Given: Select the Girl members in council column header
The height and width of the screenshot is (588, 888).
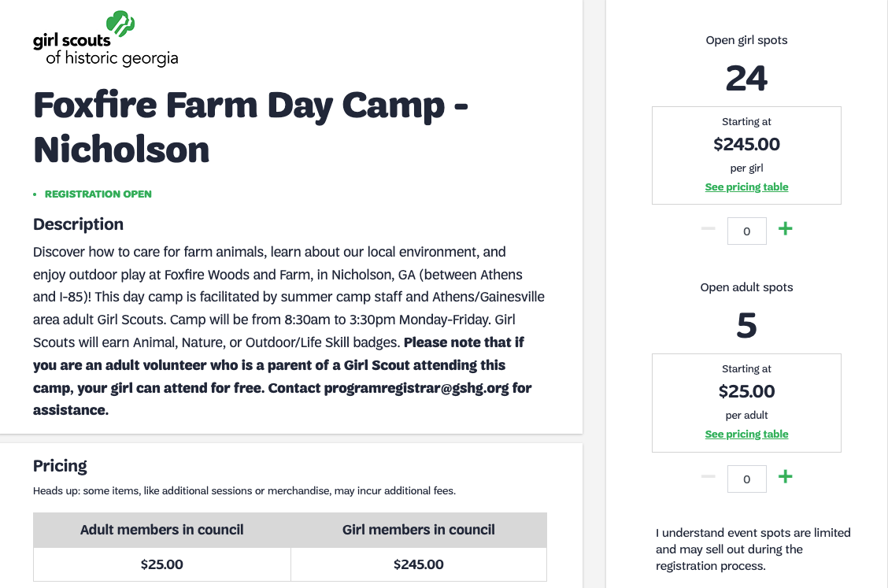Looking at the screenshot, I should click(x=419, y=530).
